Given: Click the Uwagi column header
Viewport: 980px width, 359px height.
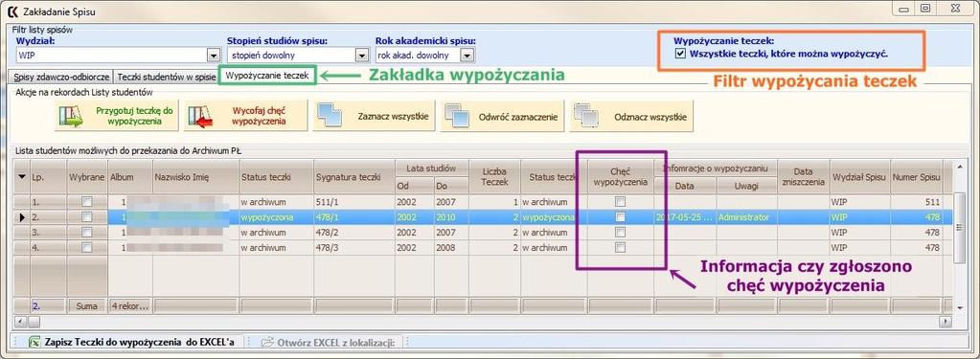Looking at the screenshot, I should tap(746, 186).
